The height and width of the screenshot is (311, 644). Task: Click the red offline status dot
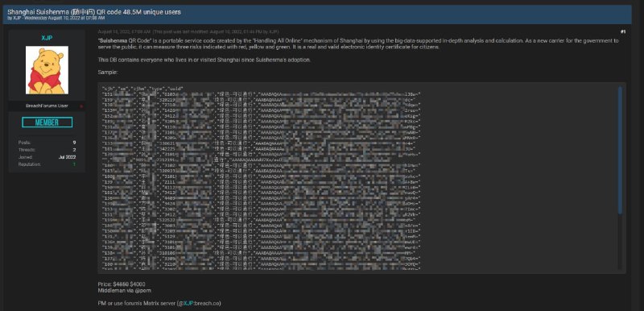[80, 106]
